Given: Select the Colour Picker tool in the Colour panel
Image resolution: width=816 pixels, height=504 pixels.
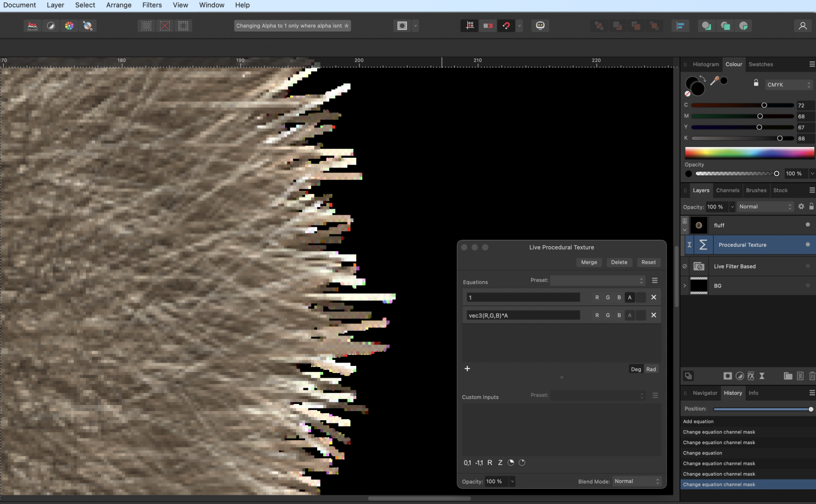Looking at the screenshot, I should click(715, 79).
